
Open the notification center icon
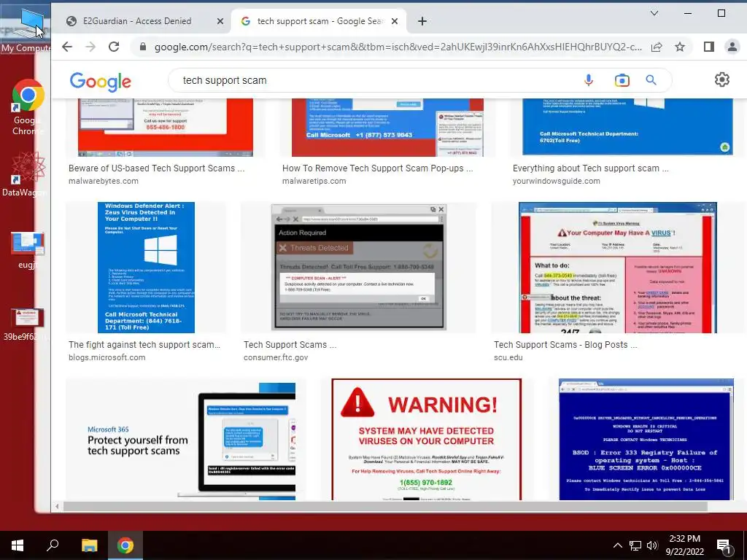[x=724, y=546]
